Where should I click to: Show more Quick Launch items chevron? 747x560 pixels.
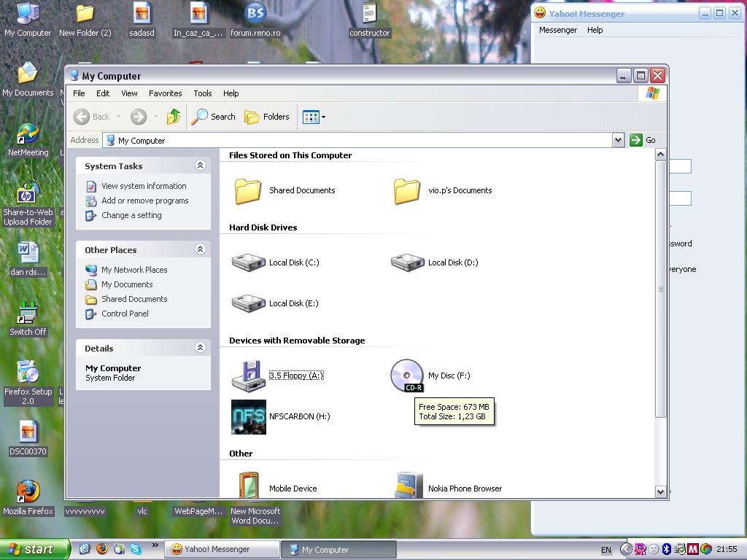tap(155, 545)
